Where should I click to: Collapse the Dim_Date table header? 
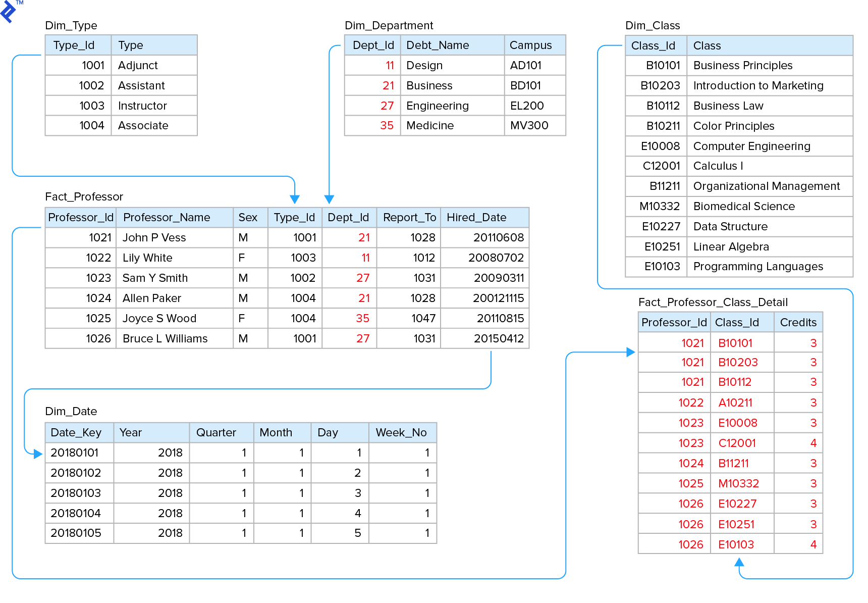71,411
